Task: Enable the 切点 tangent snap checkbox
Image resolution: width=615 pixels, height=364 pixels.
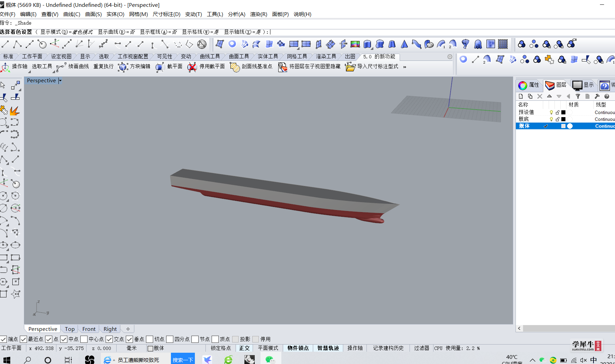Action: coord(150,339)
